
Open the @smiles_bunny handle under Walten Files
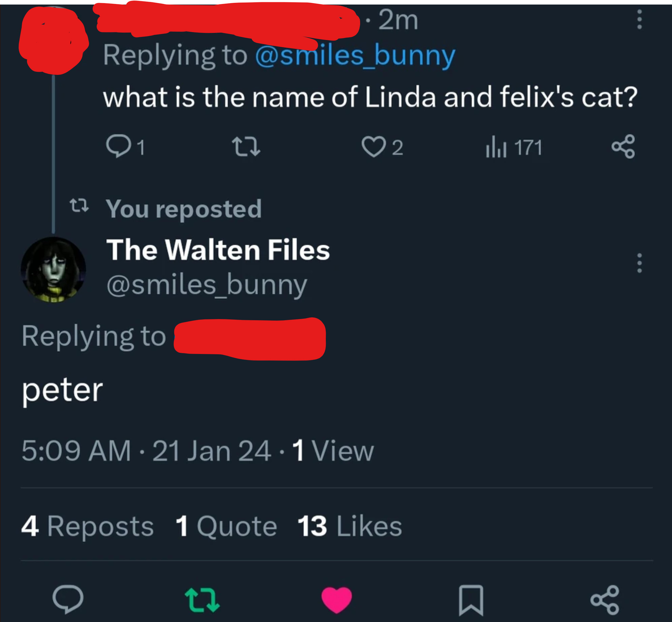pyautogui.click(x=207, y=285)
